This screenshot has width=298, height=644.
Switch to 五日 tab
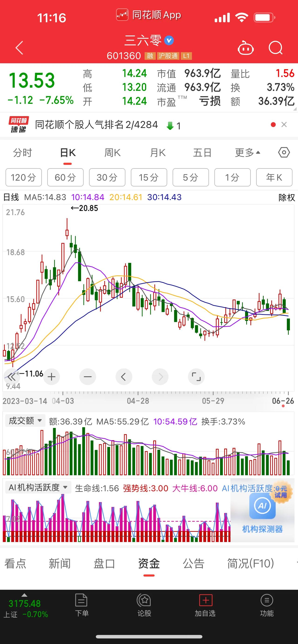[202, 153]
